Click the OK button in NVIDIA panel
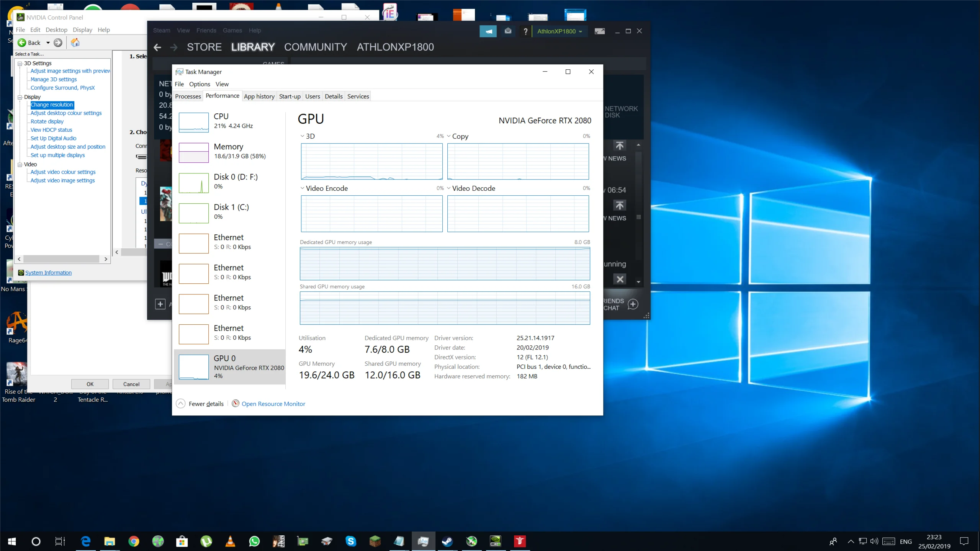The height and width of the screenshot is (551, 980). (x=90, y=384)
